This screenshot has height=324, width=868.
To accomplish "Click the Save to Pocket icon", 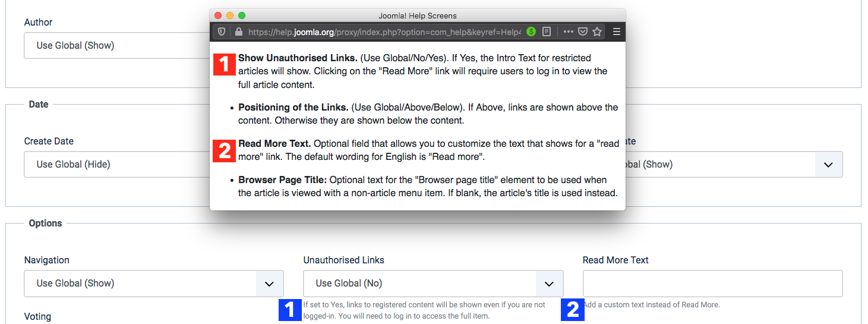I will [x=583, y=32].
